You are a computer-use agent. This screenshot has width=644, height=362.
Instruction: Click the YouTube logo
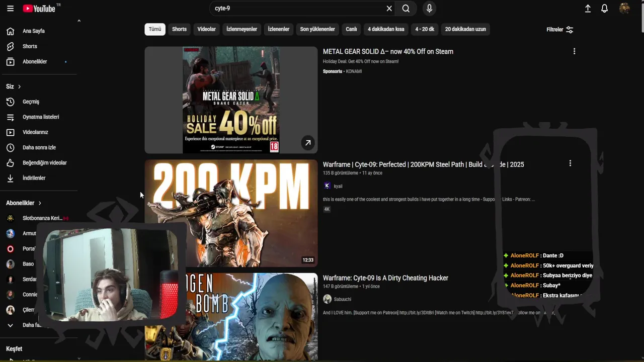click(x=39, y=9)
